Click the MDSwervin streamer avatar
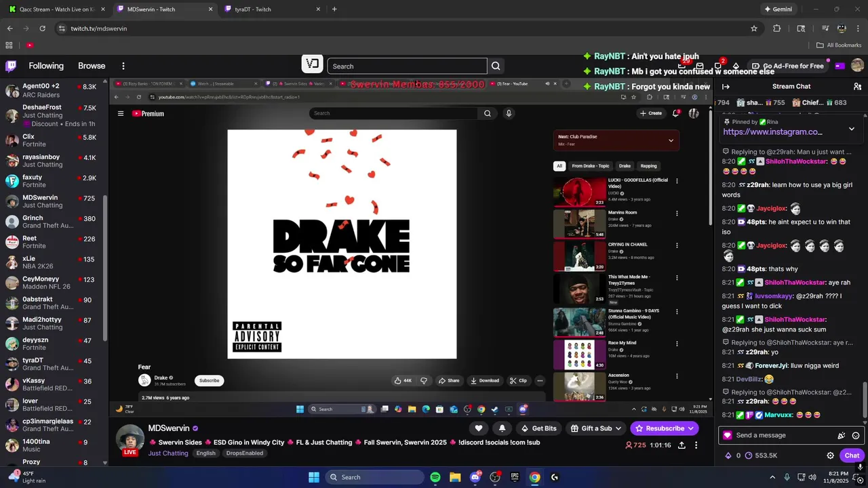 (x=130, y=439)
